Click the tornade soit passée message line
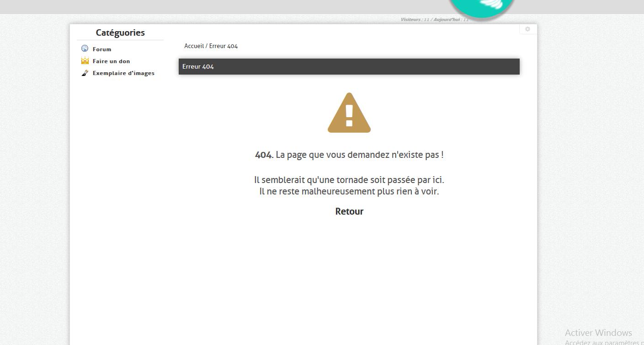 click(349, 180)
